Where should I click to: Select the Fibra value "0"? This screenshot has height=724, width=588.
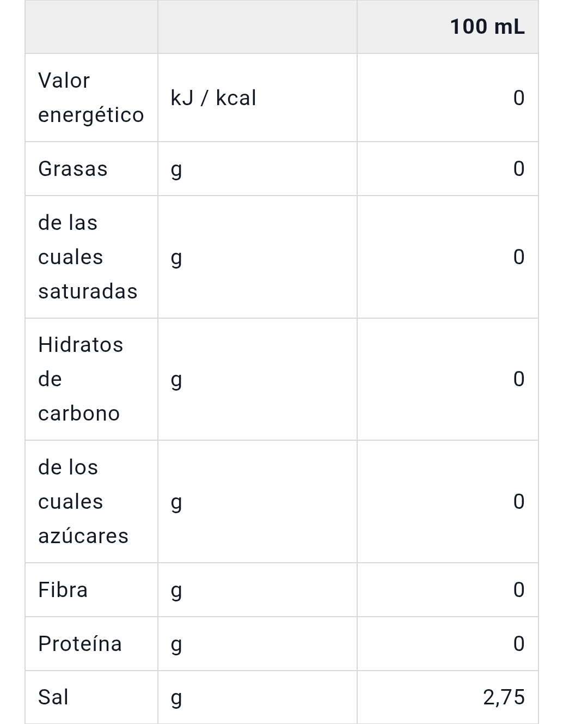(518, 590)
